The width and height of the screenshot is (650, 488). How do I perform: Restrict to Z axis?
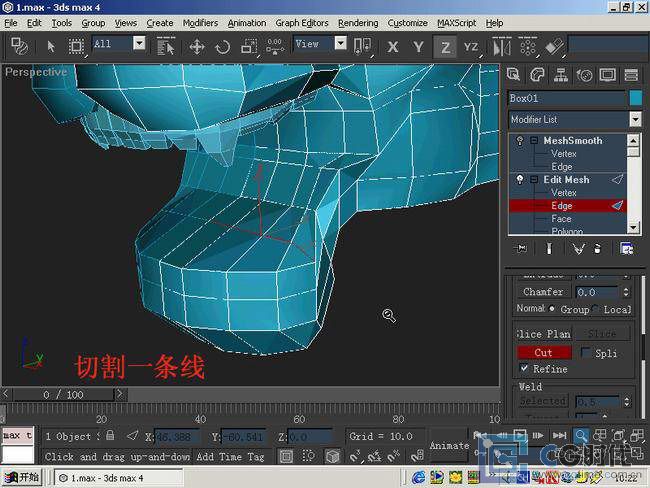tap(445, 46)
